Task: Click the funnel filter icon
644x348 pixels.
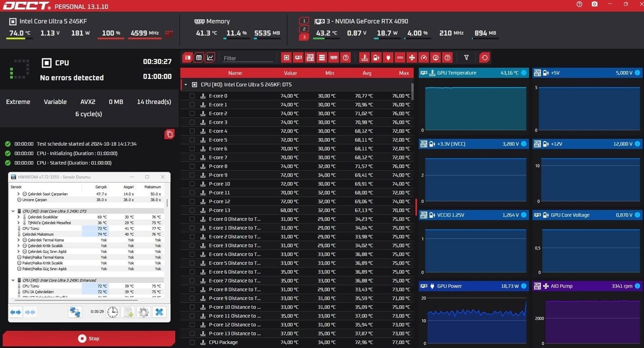Action: pyautogui.click(x=466, y=58)
